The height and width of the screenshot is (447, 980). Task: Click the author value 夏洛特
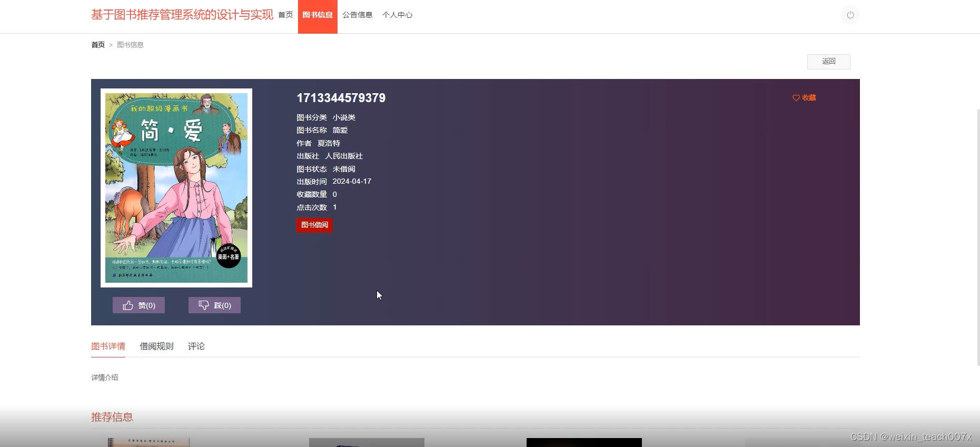[x=329, y=143]
